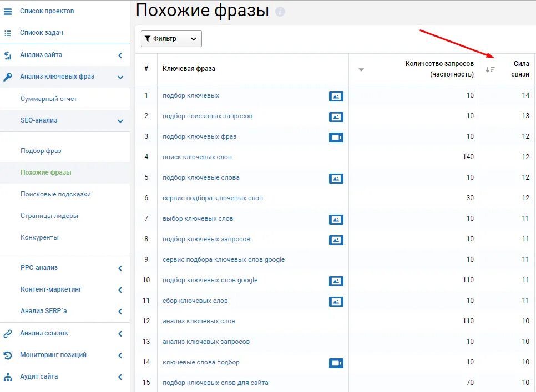
Task: Click sort triangle in Количество запросов column
Action: pyautogui.click(x=361, y=70)
